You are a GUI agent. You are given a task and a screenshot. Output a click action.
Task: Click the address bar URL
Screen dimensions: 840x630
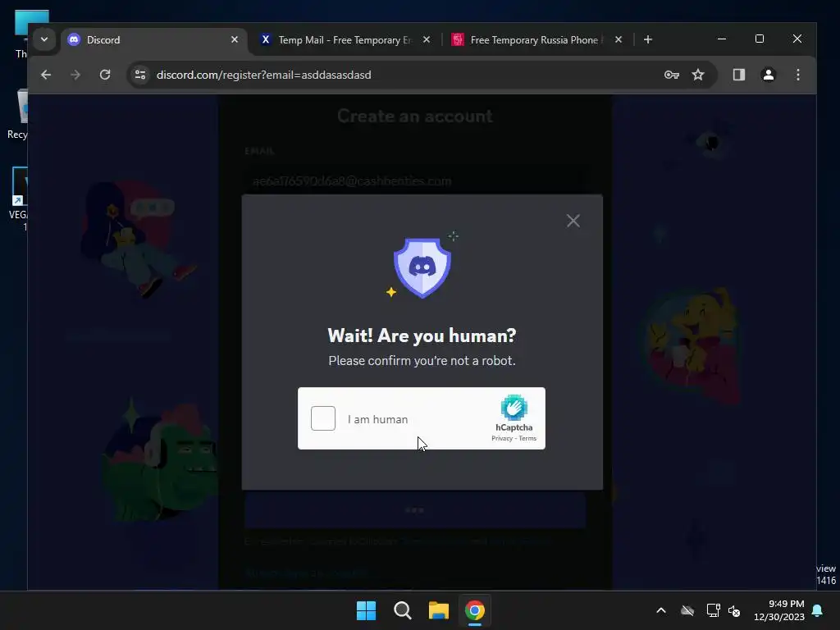click(x=263, y=75)
